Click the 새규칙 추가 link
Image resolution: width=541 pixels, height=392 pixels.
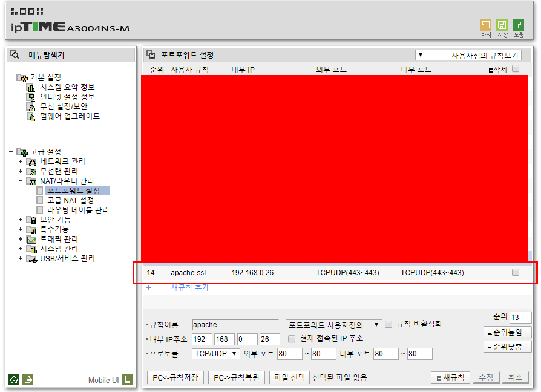point(190,287)
